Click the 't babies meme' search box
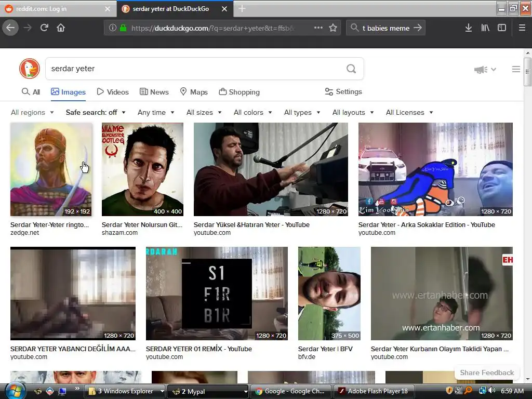Viewport: 532px width, 399px height. 385,28
